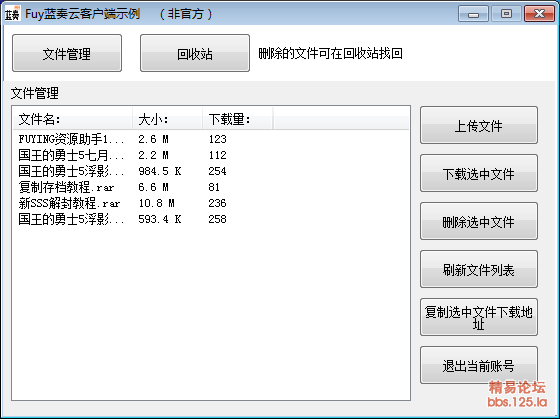Select file 新SSS解封教程.rar
The image size is (560, 419).
69,203
